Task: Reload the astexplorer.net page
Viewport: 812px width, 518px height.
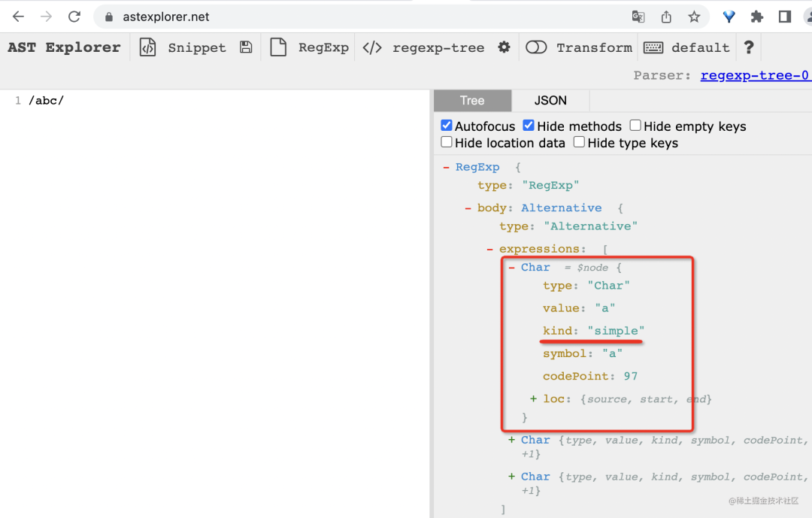Action: coord(74,17)
